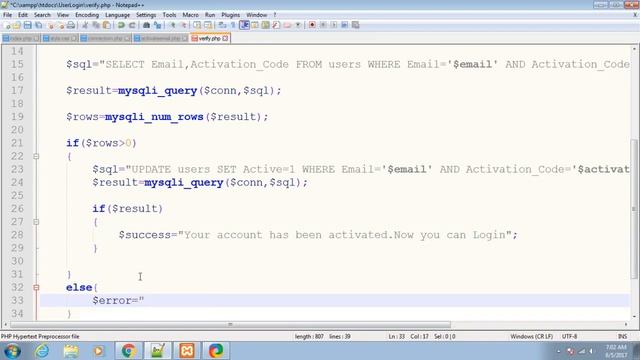Click the vertical scrollbar down arrow

tap(634, 316)
